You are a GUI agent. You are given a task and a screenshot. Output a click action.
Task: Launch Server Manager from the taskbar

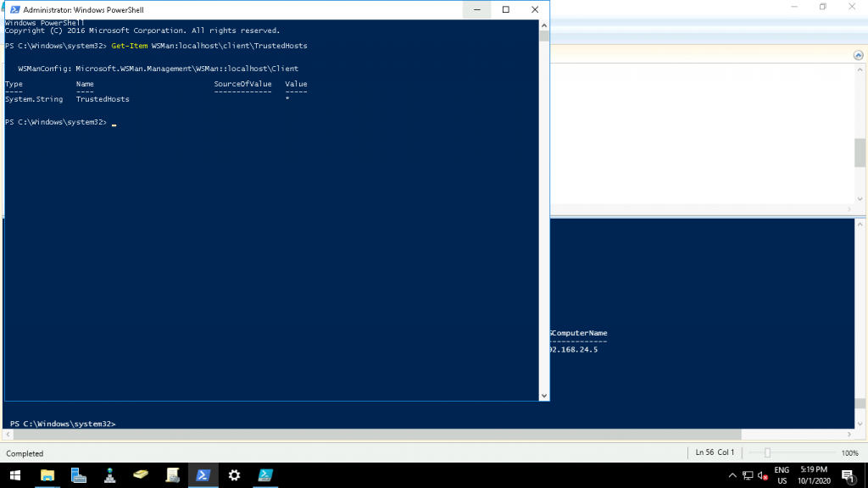[x=79, y=475]
